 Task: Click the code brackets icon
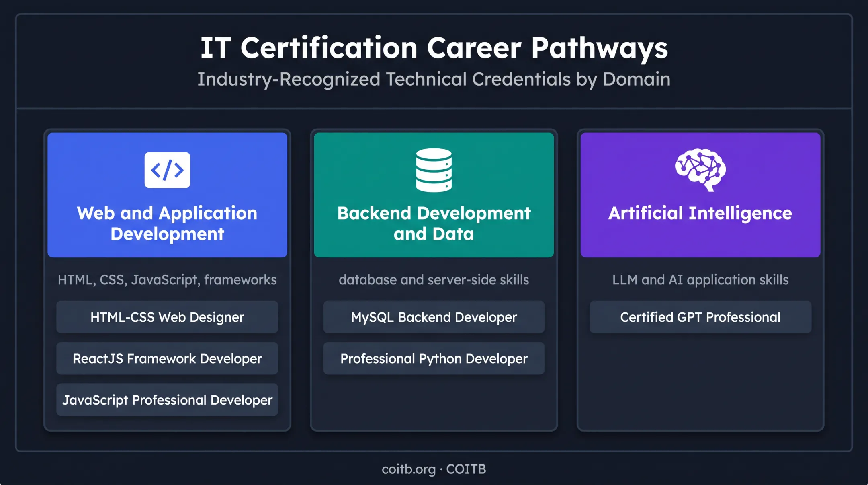pyautogui.click(x=167, y=170)
